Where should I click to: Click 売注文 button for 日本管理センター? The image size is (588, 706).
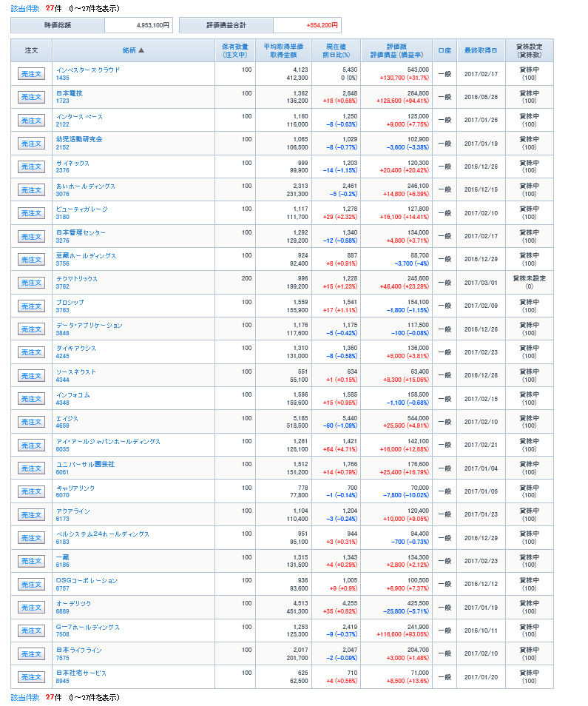[31, 236]
